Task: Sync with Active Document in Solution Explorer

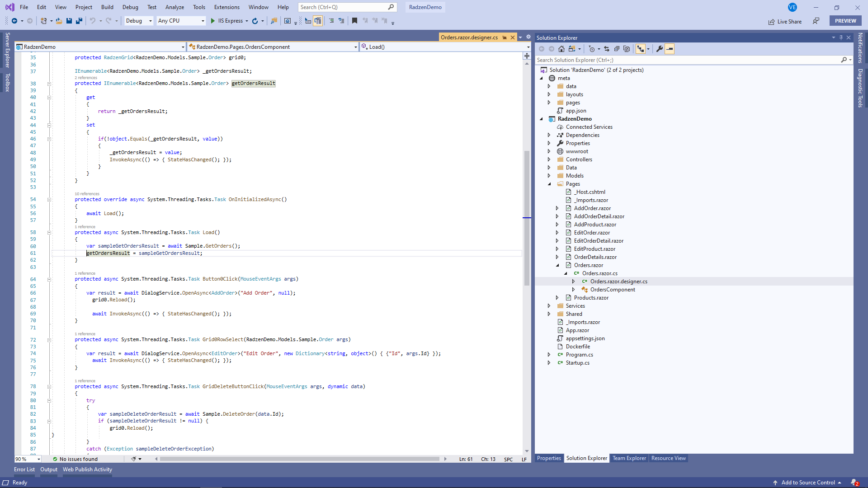Action: [x=607, y=49]
